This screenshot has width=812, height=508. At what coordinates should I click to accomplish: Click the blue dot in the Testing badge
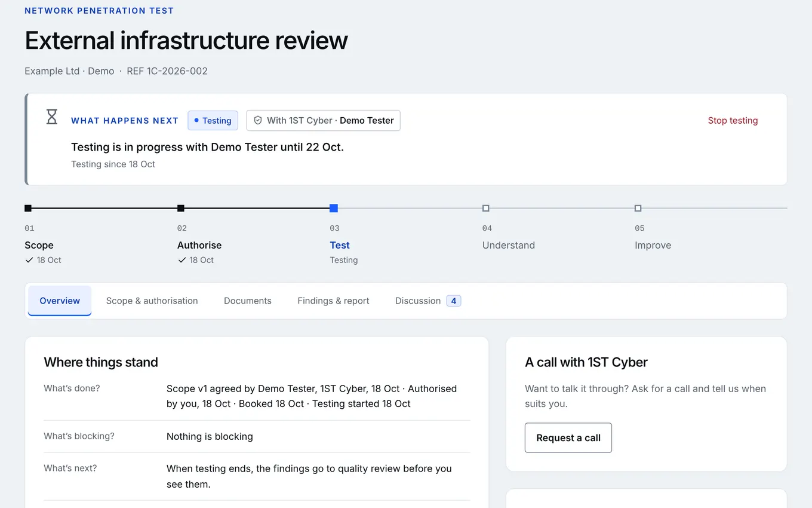click(196, 120)
